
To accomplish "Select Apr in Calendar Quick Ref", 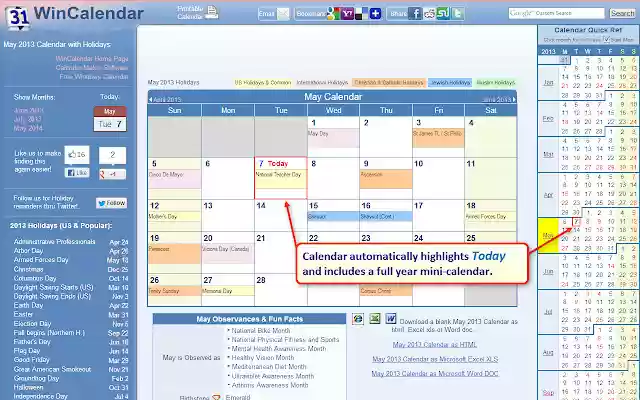I will pyautogui.click(x=548, y=195).
